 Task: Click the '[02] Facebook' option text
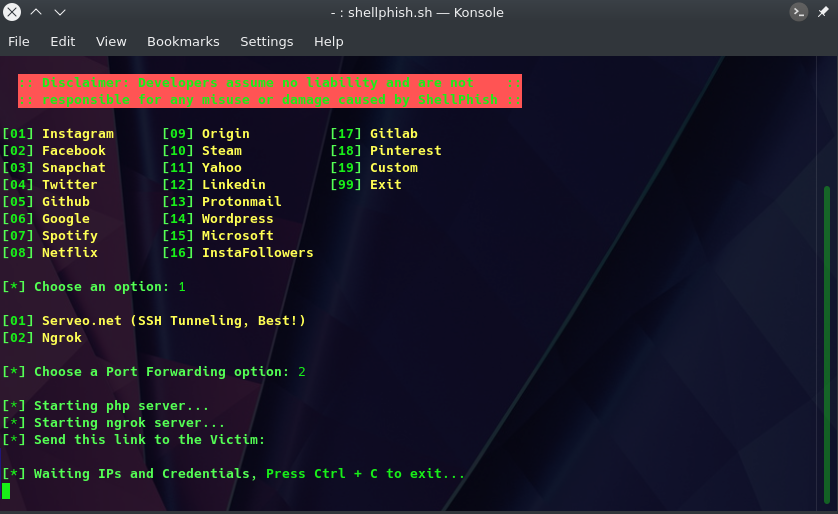tap(54, 151)
